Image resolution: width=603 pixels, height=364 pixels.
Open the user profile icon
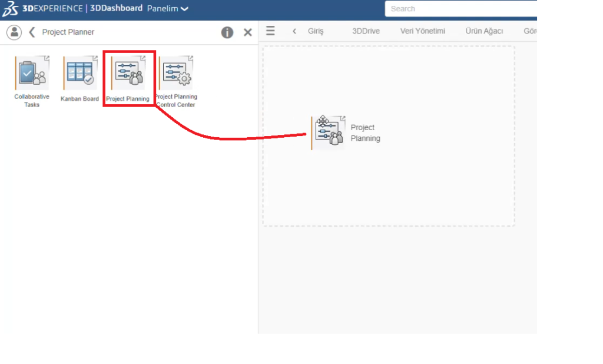pyautogui.click(x=14, y=32)
